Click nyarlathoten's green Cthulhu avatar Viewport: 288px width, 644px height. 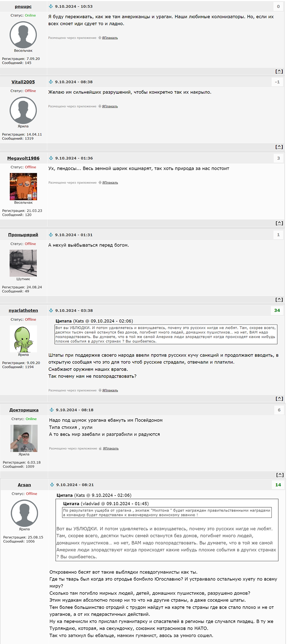pyautogui.click(x=23, y=339)
